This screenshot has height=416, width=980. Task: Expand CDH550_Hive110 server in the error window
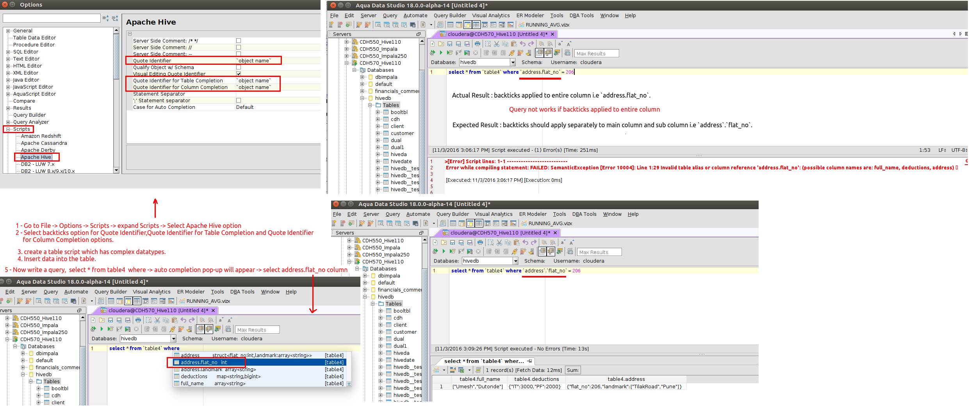[347, 42]
